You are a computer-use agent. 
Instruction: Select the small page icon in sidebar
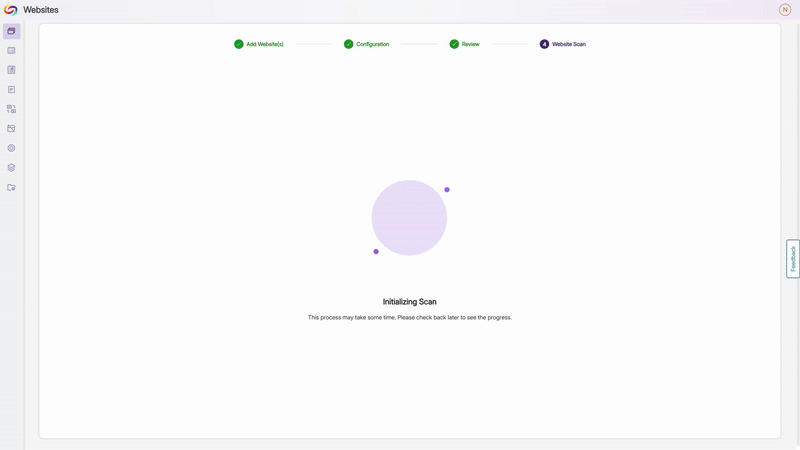[x=11, y=90]
